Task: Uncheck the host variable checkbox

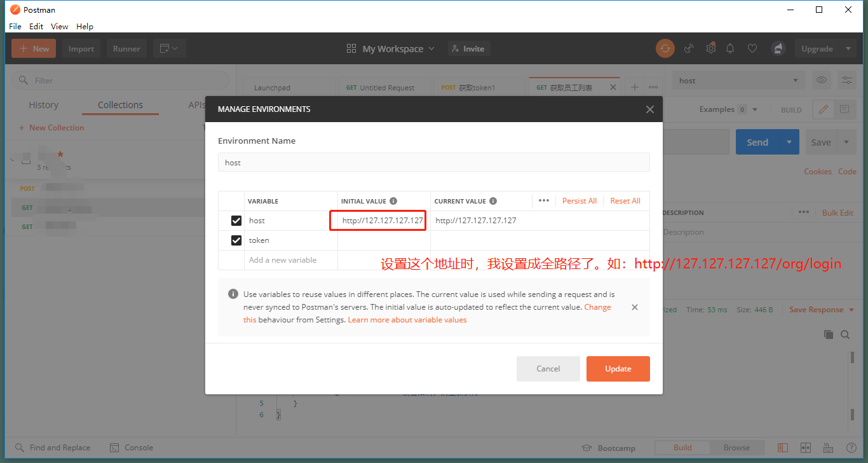Action: point(236,221)
